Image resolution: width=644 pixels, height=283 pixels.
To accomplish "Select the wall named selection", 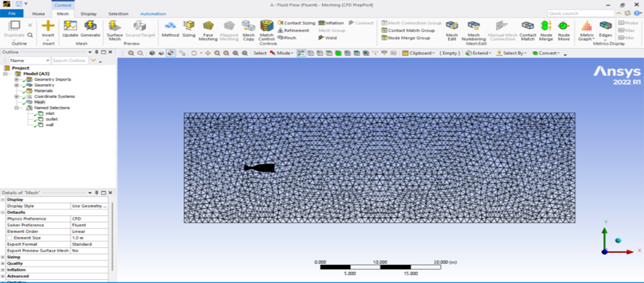I will click(x=49, y=125).
